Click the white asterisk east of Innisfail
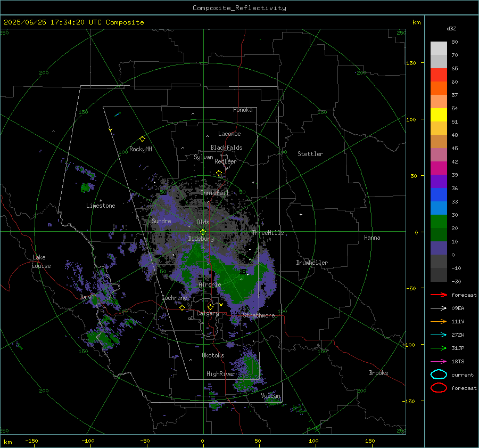The height and width of the screenshot is (448, 479). pyautogui.click(x=253, y=183)
